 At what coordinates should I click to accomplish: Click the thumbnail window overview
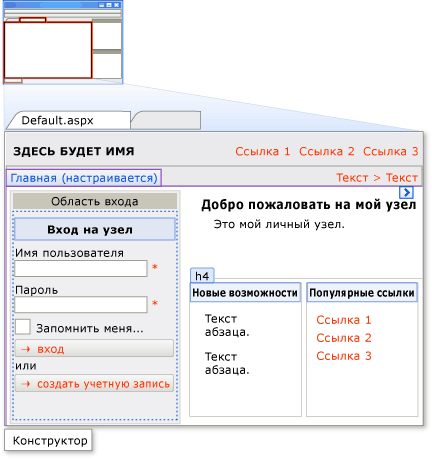coord(63,42)
